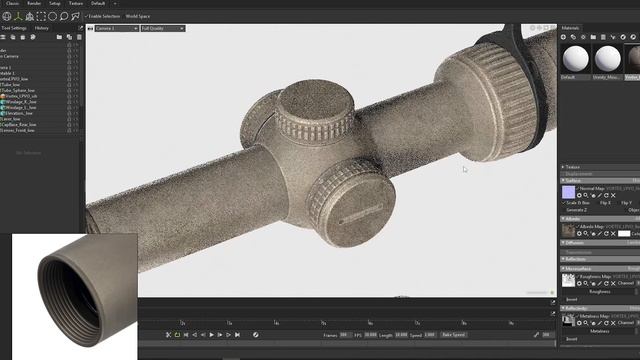This screenshot has height=360, width=640.
Task: Click the duplicate object icon in scene panel
Action: click(x=69, y=37)
